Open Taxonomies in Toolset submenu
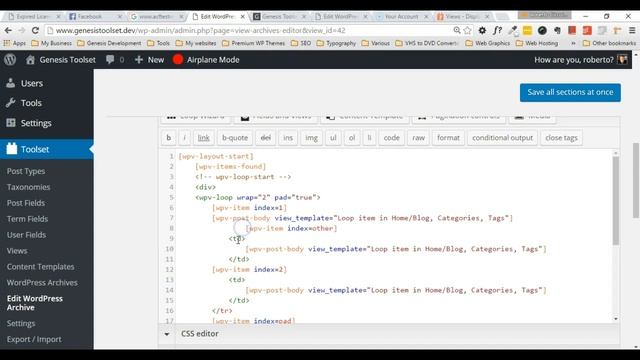The width and height of the screenshot is (640, 360). (x=28, y=187)
